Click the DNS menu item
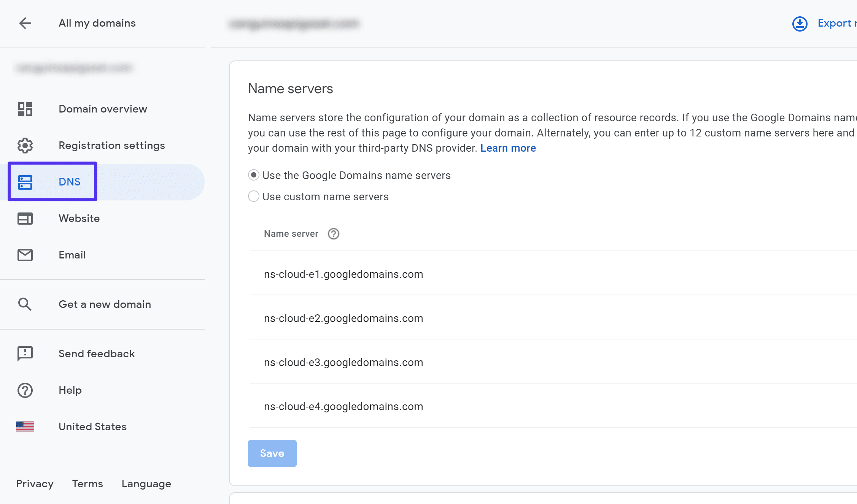Image resolution: width=857 pixels, height=504 pixels. 68,181
